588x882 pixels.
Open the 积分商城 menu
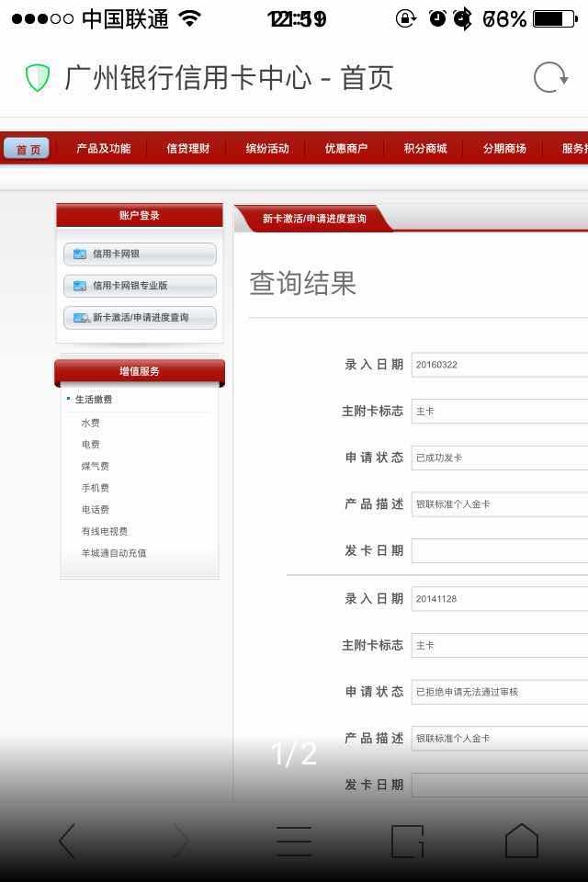[x=425, y=149]
